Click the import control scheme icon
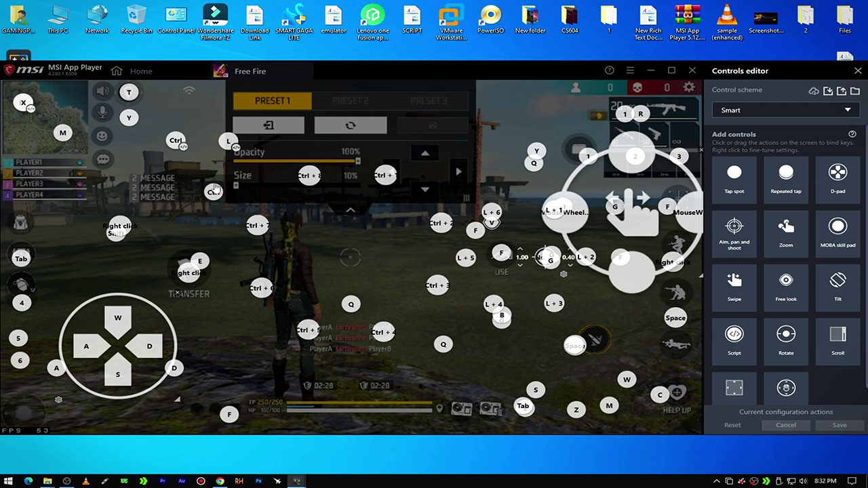This screenshot has height=488, width=868. 828,91
